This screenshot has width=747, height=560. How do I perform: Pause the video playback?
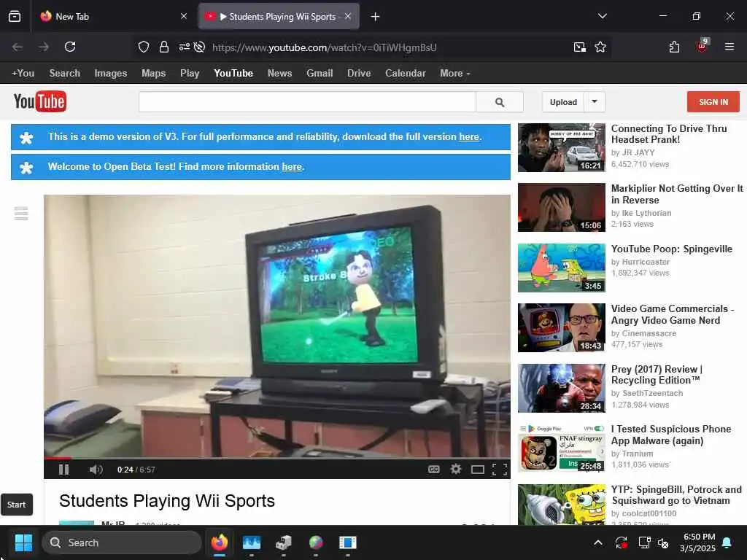[64, 470]
